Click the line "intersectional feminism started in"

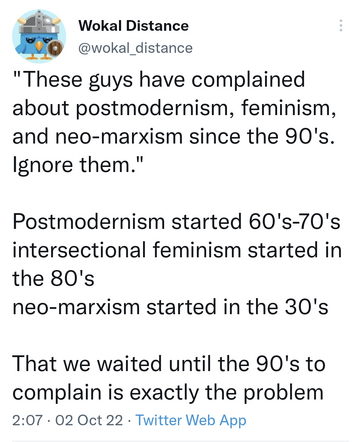pos(177,250)
